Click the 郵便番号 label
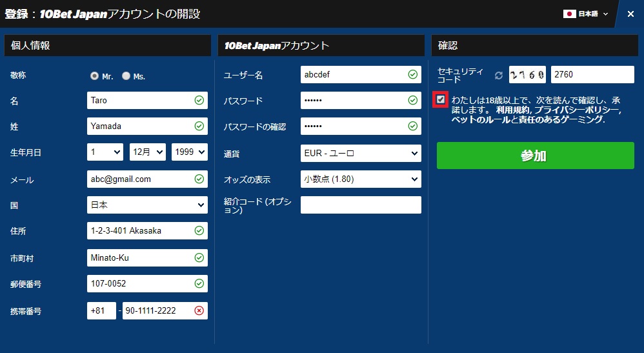The image size is (644, 353). coord(26,284)
